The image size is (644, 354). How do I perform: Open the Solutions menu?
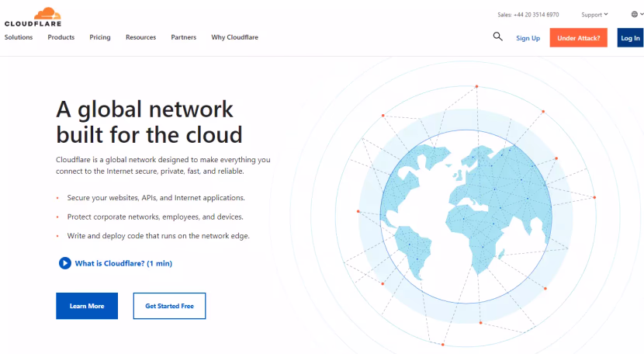point(19,37)
